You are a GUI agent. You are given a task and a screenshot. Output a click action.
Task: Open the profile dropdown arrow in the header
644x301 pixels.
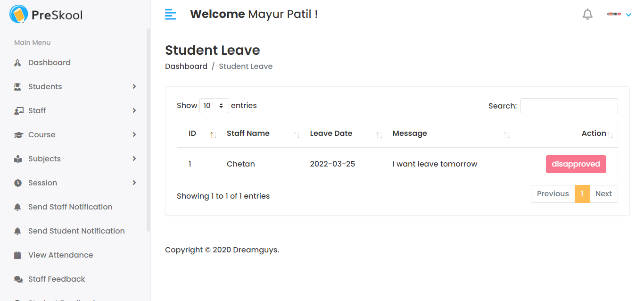tap(628, 14)
